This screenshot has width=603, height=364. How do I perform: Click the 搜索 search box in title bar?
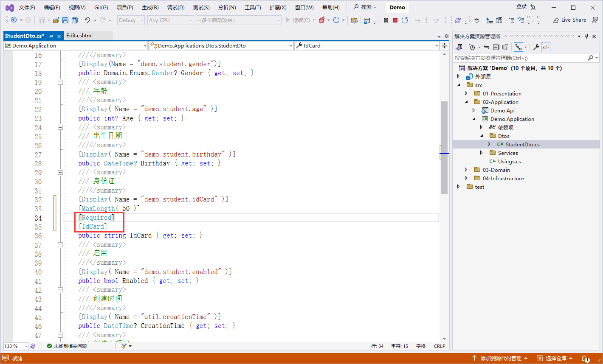tap(365, 7)
